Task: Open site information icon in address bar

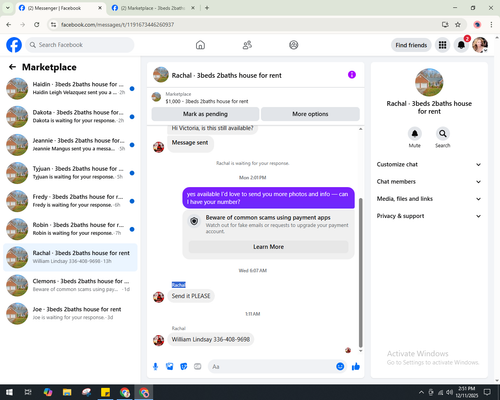Action: click(53, 24)
